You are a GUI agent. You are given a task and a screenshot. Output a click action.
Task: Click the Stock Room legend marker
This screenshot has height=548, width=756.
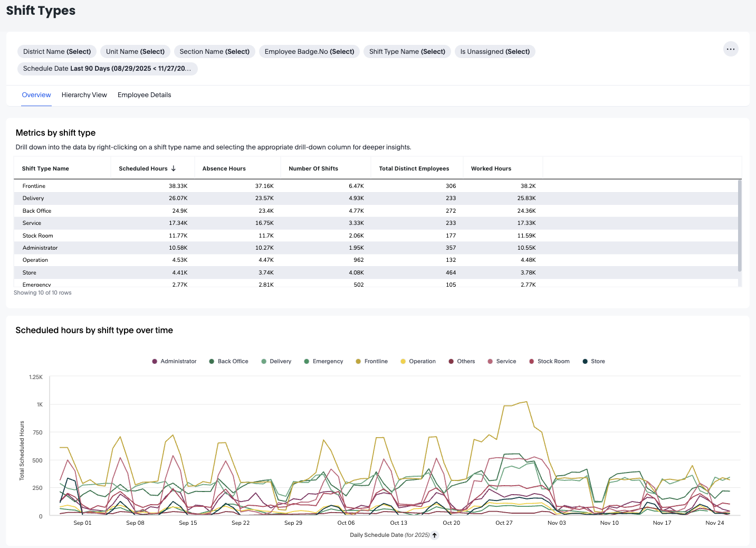pyautogui.click(x=531, y=362)
